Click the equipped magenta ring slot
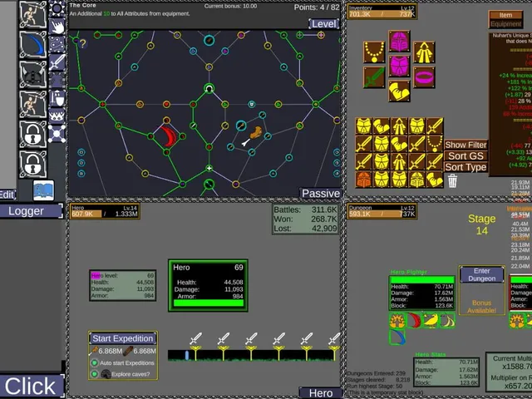This screenshot has width=532, height=399. point(424,77)
